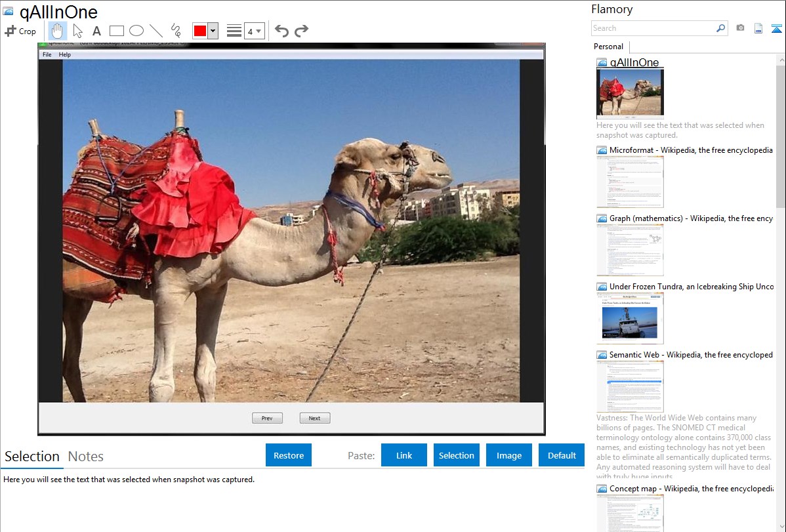Select the freehand scribble tool
Screen dimensions: 786x532
176,31
